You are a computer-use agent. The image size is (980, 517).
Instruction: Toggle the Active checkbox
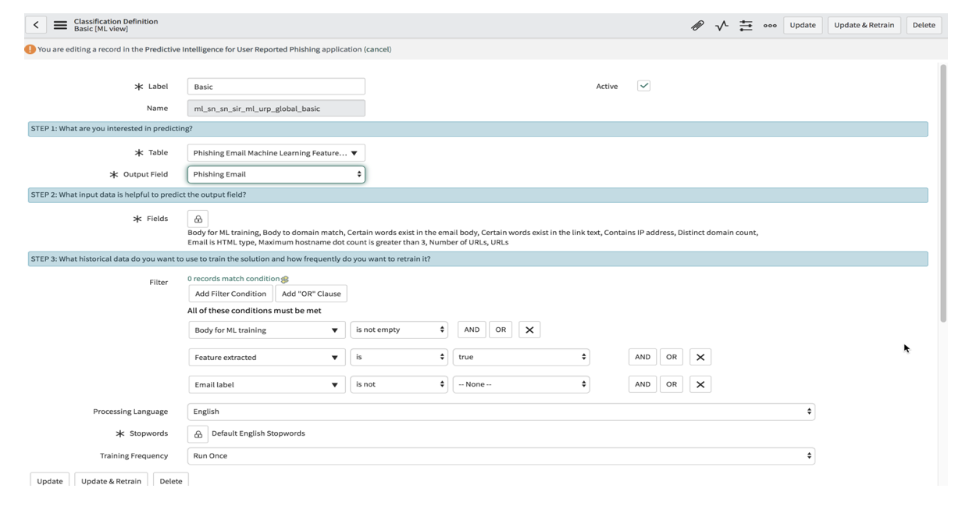point(643,86)
